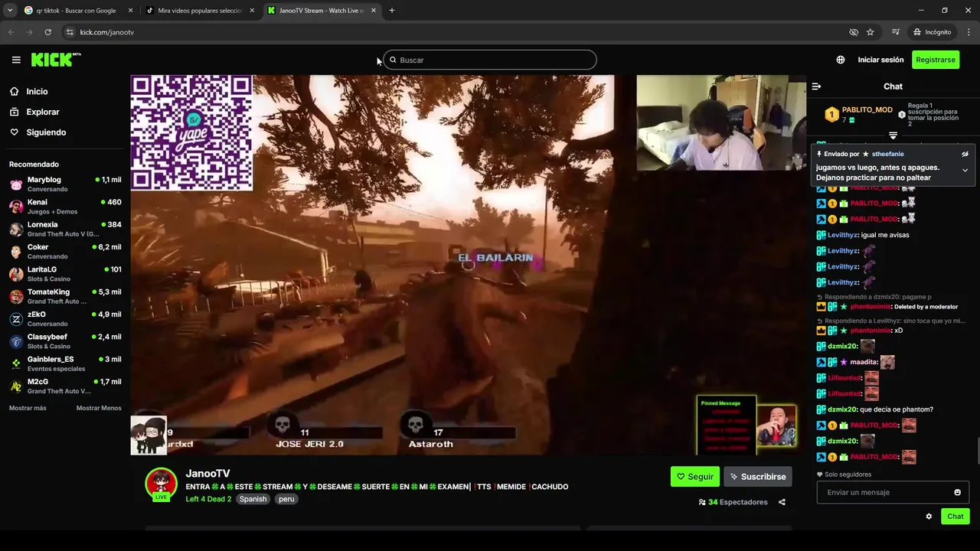The image size is (980, 551).
Task: Click the KICK logo
Action: (56, 60)
